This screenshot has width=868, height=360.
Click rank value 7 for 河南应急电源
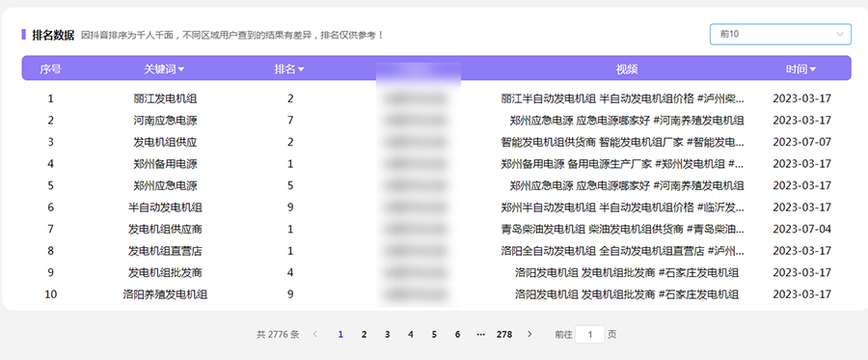click(x=290, y=121)
